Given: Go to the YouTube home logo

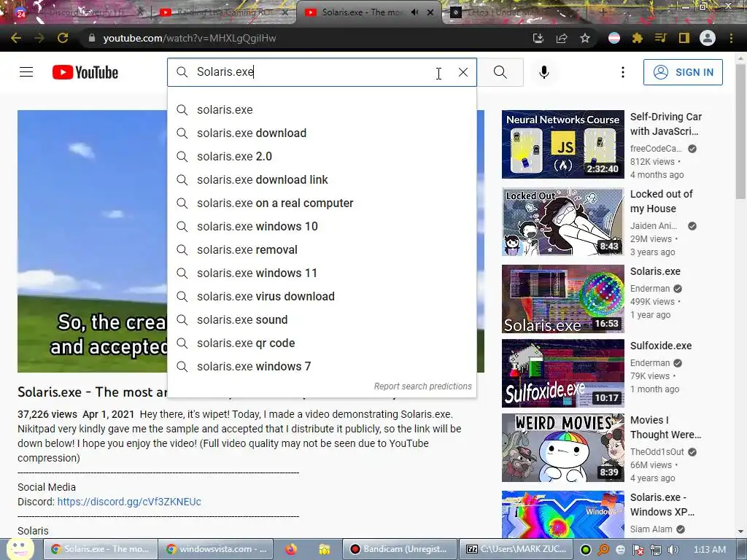Looking at the screenshot, I should click(x=85, y=72).
